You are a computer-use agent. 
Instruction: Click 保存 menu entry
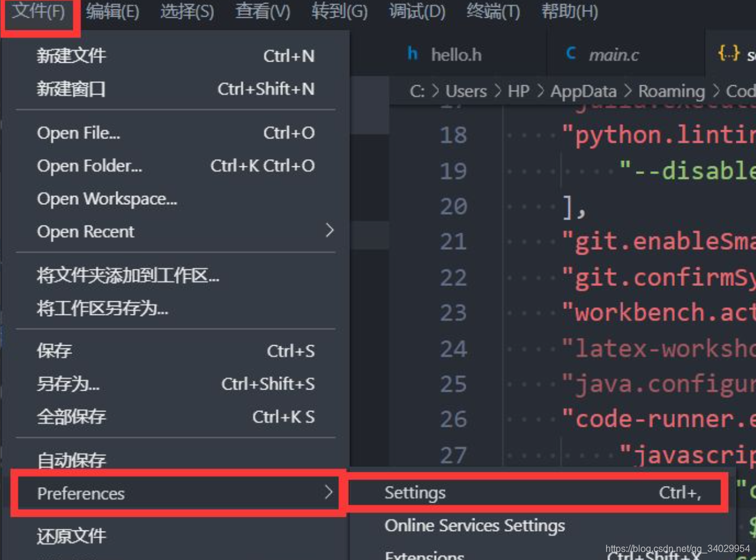pyautogui.click(x=175, y=351)
